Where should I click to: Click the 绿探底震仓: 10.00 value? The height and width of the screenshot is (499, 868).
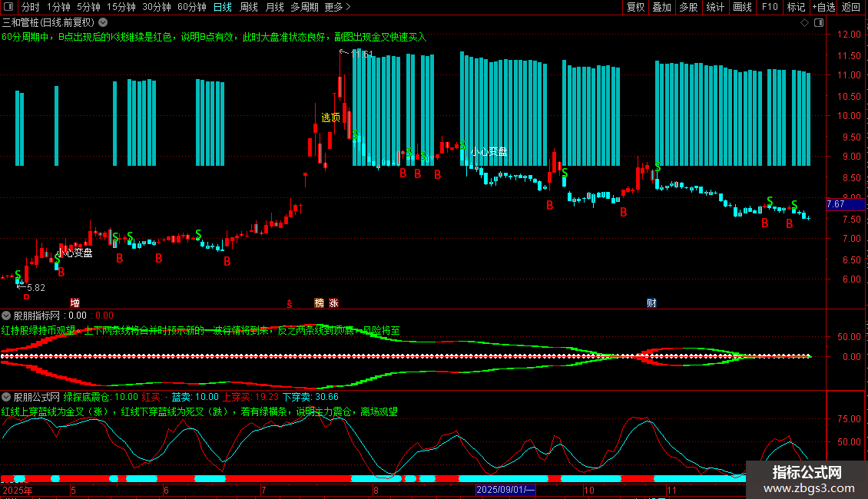tap(101, 397)
